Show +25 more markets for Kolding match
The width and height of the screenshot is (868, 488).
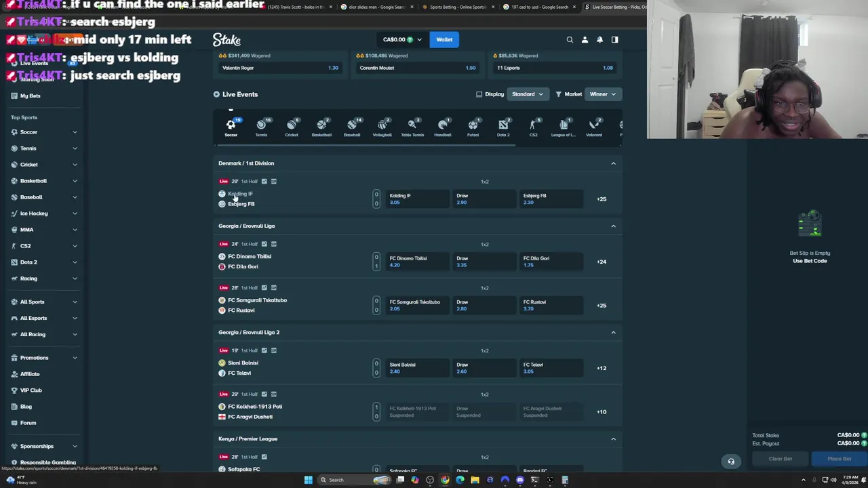click(x=601, y=199)
